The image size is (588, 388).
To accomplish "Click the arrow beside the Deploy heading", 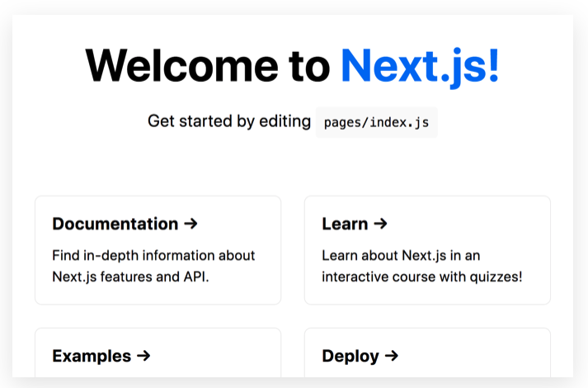I will coord(392,355).
